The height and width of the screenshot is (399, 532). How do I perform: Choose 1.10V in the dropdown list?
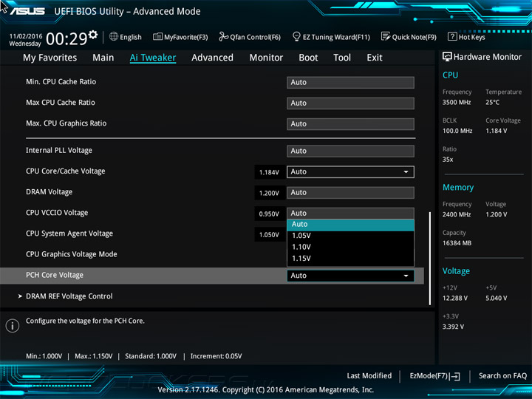350,247
